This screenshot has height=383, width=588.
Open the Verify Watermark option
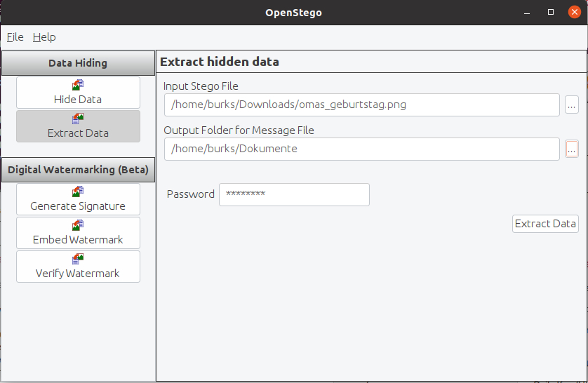coord(78,267)
